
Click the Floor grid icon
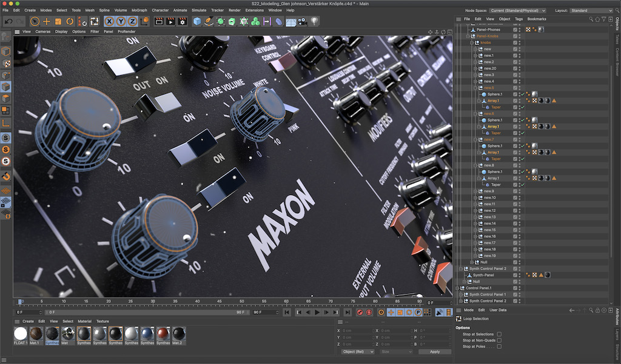click(291, 22)
